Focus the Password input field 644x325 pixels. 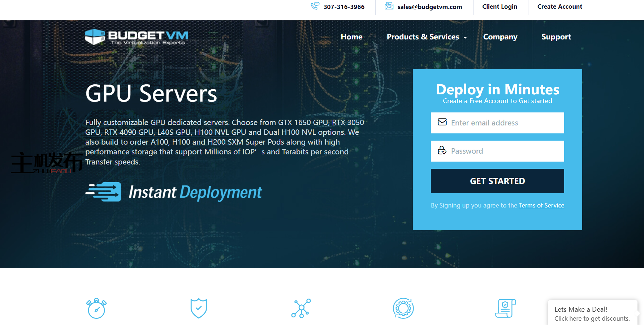point(505,151)
